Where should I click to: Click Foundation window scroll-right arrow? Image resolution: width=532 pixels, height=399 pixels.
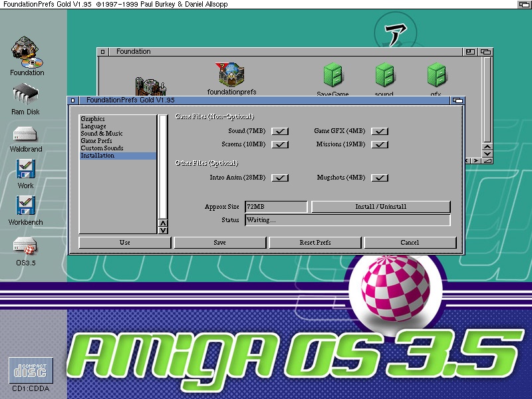point(476,160)
